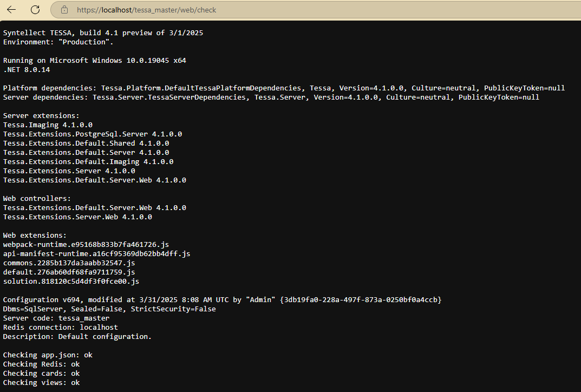Image resolution: width=581 pixels, height=392 pixels.
Task: Click the 'Checking Redis: ok' line
Action: [x=41, y=364]
